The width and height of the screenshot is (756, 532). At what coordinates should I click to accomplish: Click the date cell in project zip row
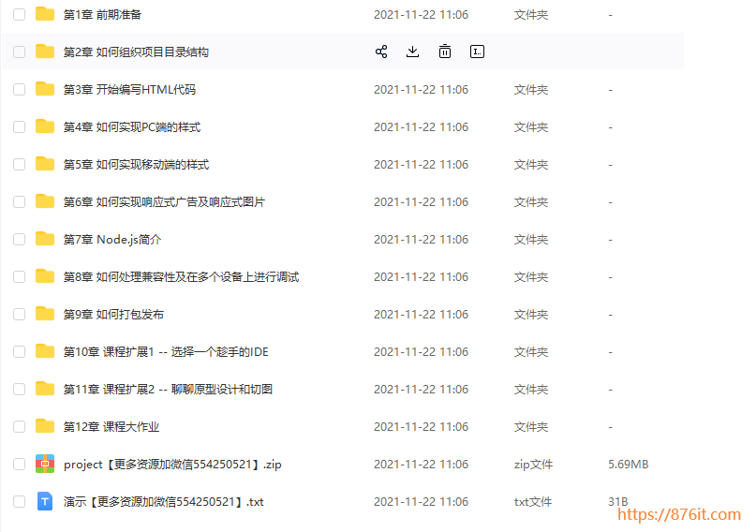click(421, 464)
